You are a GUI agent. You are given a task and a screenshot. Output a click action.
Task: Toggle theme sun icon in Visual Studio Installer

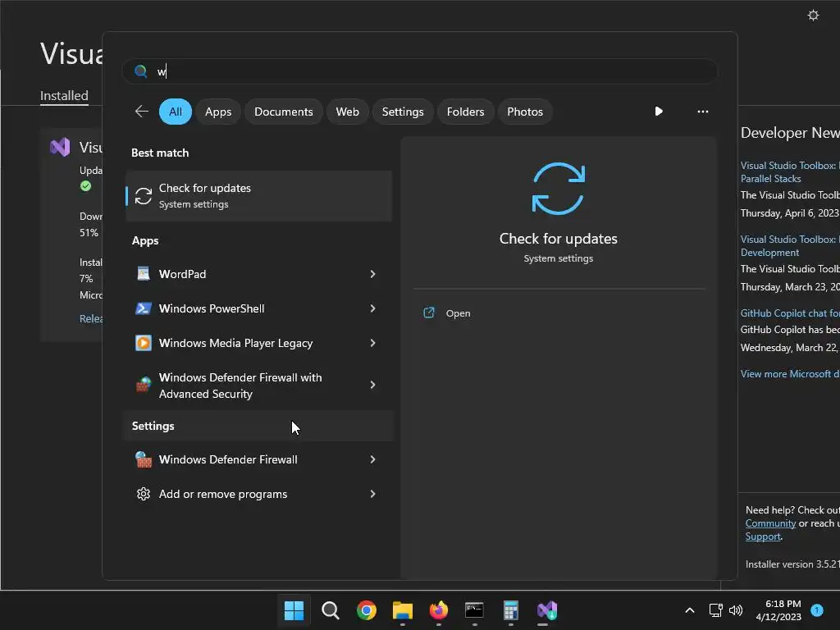(x=813, y=15)
